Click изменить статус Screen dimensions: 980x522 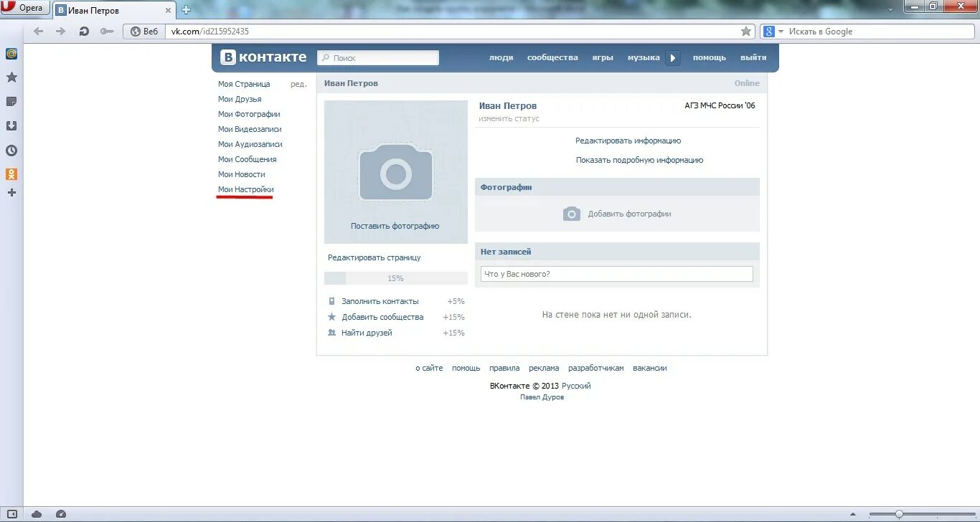[x=509, y=118]
